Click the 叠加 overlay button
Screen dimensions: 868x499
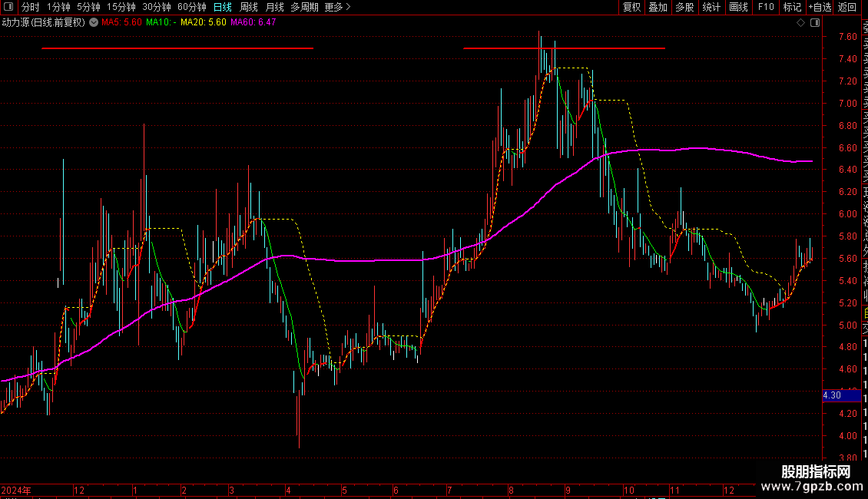(x=658, y=7)
